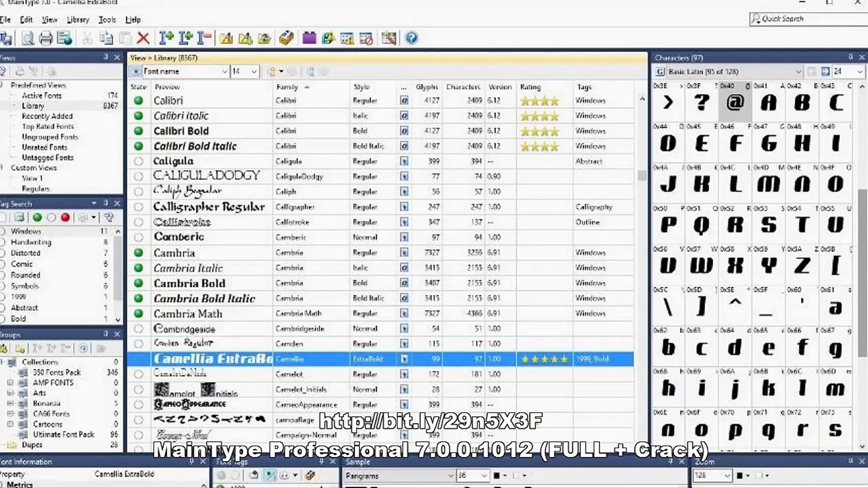
Task: Select Top Rated Fonts view
Action: point(47,127)
